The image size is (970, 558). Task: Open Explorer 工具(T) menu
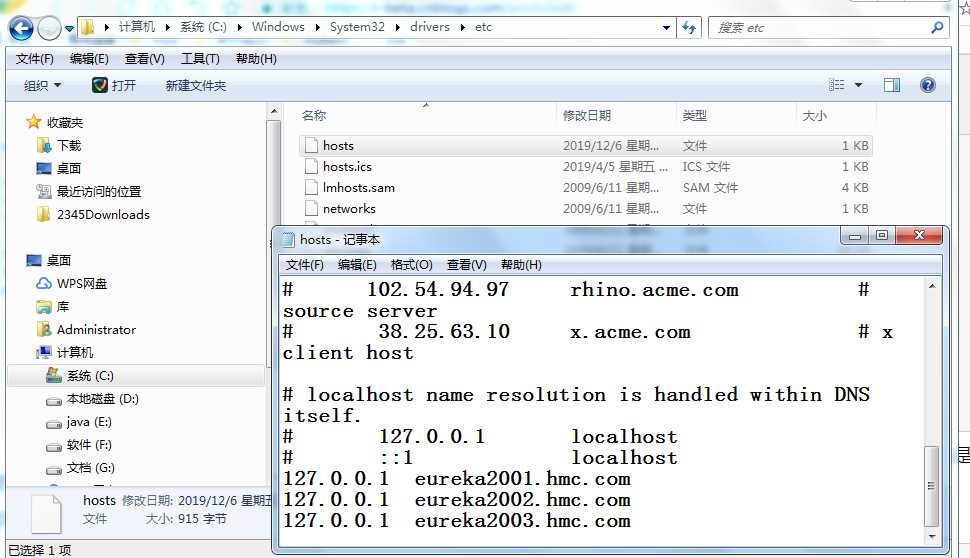[x=200, y=59]
